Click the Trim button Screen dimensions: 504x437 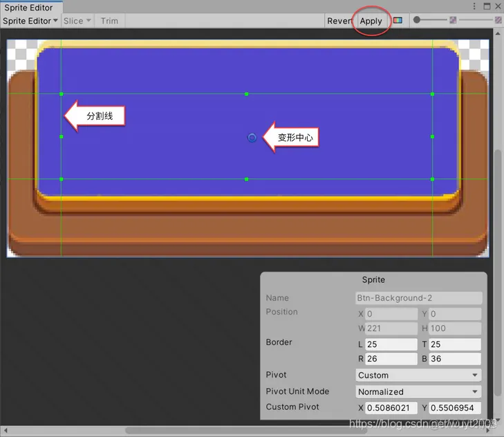coord(110,21)
